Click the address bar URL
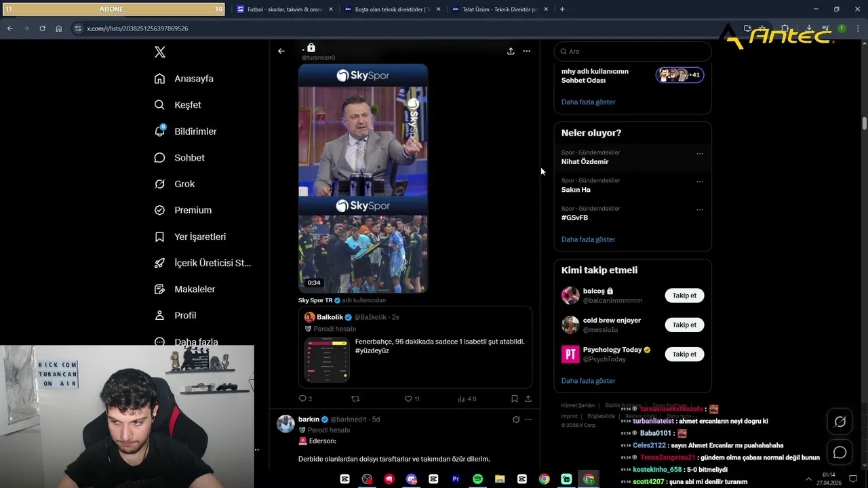Viewport: 868px width, 488px height. [138, 28]
